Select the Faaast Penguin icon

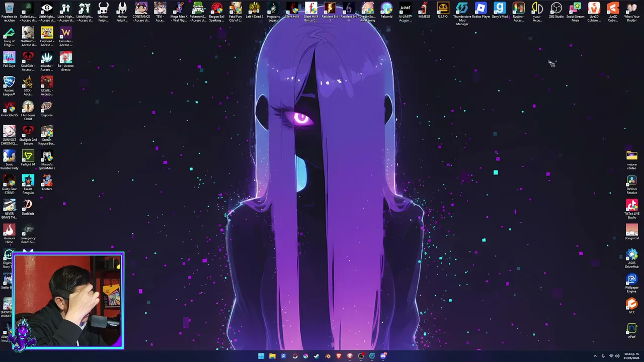point(28,184)
